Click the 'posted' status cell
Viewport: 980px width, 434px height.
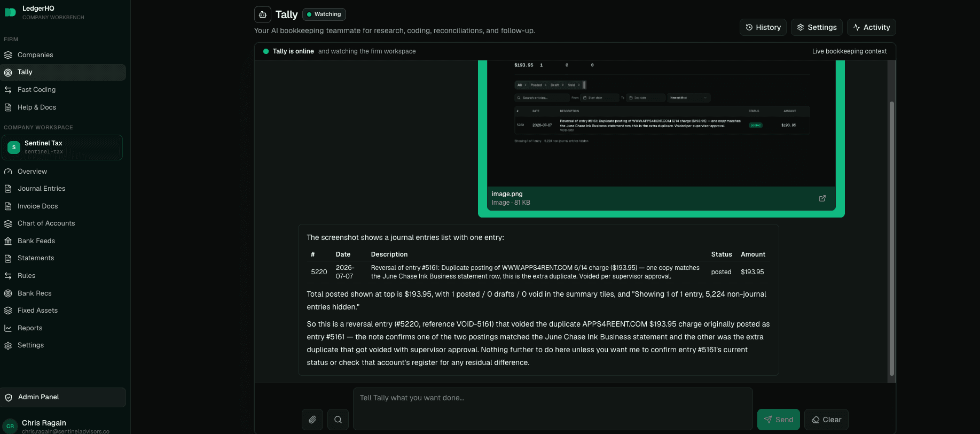pyautogui.click(x=721, y=272)
